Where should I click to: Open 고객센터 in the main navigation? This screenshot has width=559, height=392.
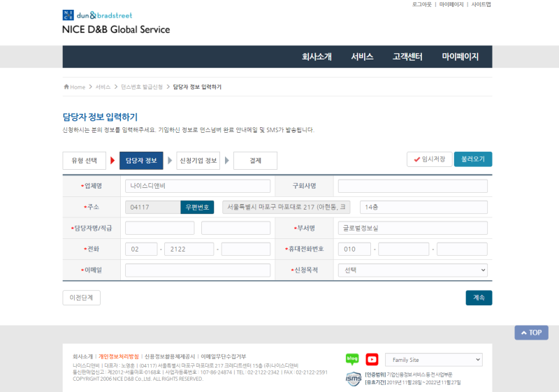407,57
